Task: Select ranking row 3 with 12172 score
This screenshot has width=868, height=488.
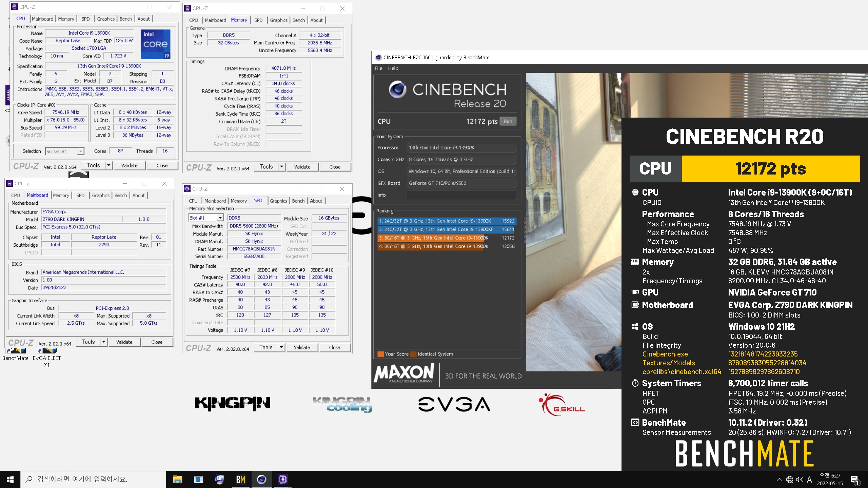Action: (x=447, y=238)
